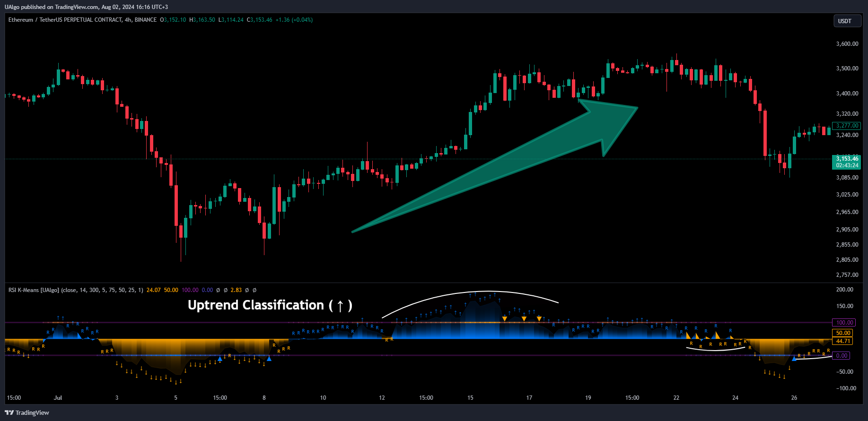Click the open value O3,152.10
Screen dimensions: 868x421
pos(173,20)
